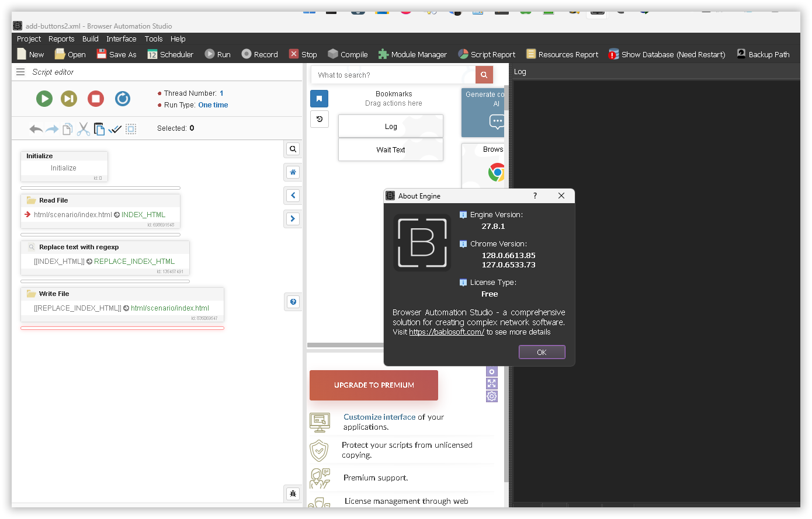Open the Tools menu
The width and height of the screenshot is (812, 519).
(x=154, y=39)
